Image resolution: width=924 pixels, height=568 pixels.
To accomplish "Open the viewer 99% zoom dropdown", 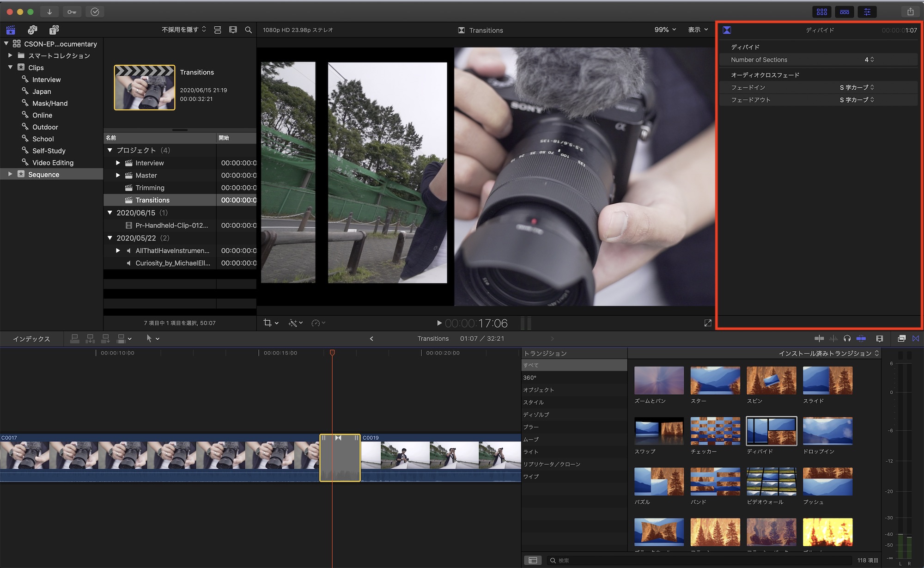I will coord(665,30).
